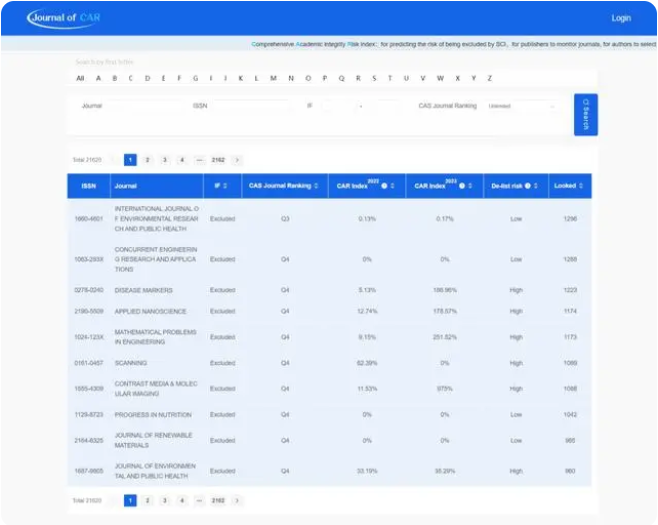Sort table by IF column arrows
658x525 pixels.
pos(225,186)
